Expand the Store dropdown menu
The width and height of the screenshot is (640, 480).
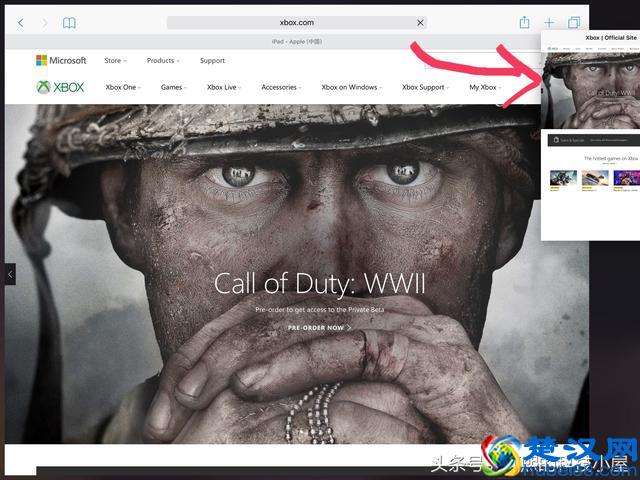point(115,60)
